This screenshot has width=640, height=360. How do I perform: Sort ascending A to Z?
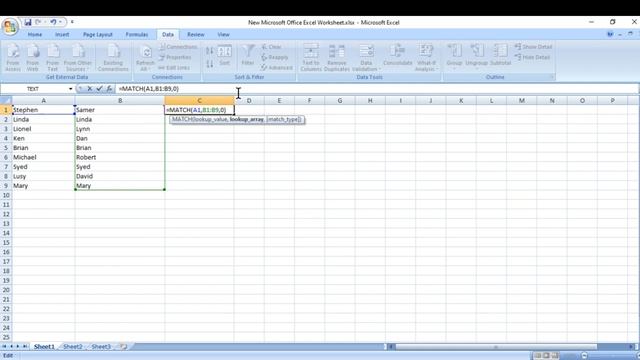click(x=210, y=51)
